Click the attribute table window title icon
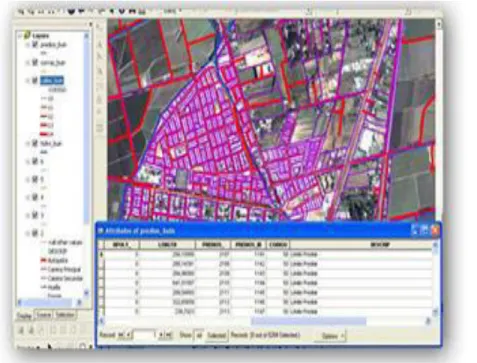Screen dimensions: 477x363 [100, 231]
